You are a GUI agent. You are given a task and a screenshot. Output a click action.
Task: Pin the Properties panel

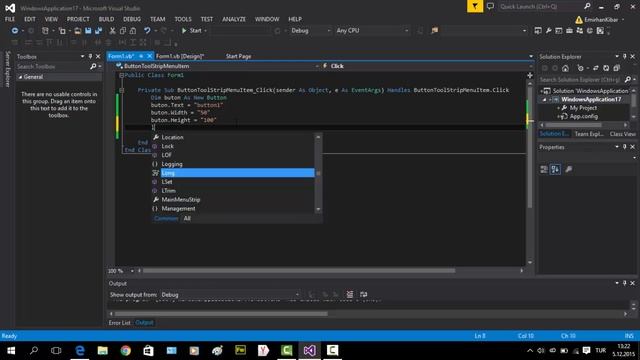point(624,147)
